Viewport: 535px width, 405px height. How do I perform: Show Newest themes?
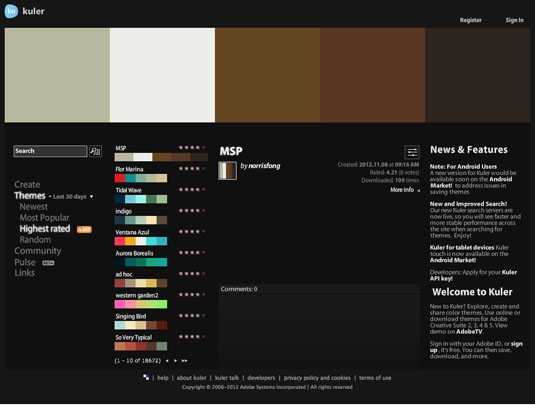pos(33,207)
